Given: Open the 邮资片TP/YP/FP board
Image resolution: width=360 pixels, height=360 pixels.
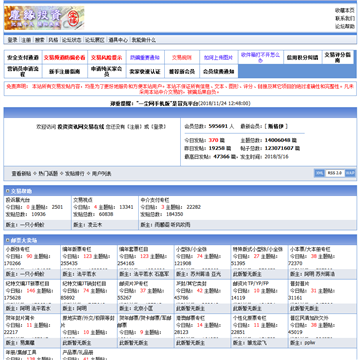Looking at the screenshot, I should [x=251, y=284].
